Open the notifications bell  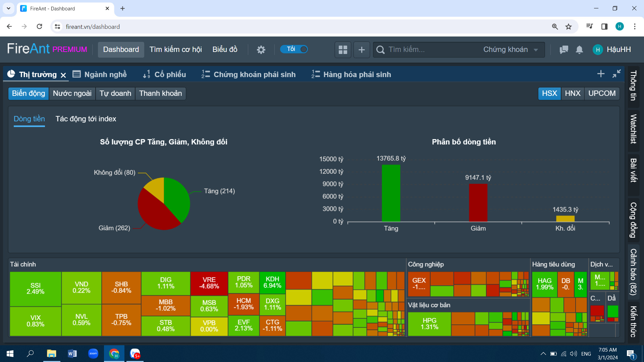(579, 50)
